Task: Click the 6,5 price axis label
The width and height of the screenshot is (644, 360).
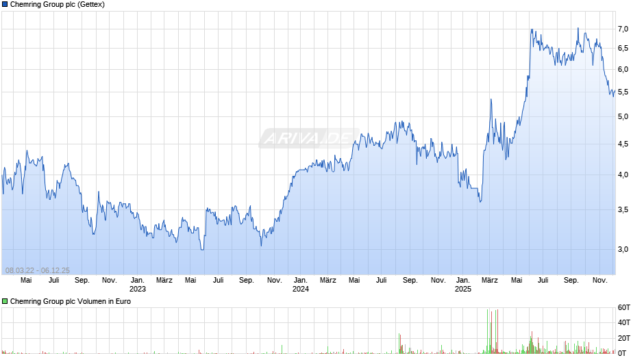Action: (623, 49)
